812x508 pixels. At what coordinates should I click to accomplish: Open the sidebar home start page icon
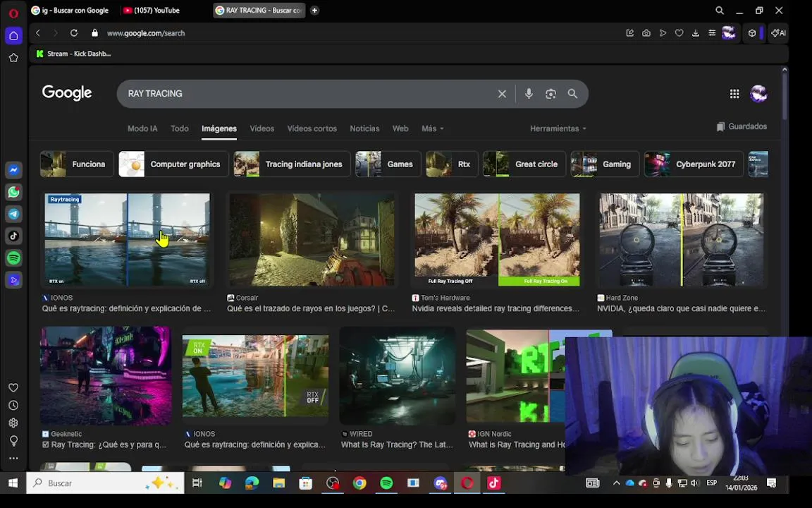[x=14, y=35]
